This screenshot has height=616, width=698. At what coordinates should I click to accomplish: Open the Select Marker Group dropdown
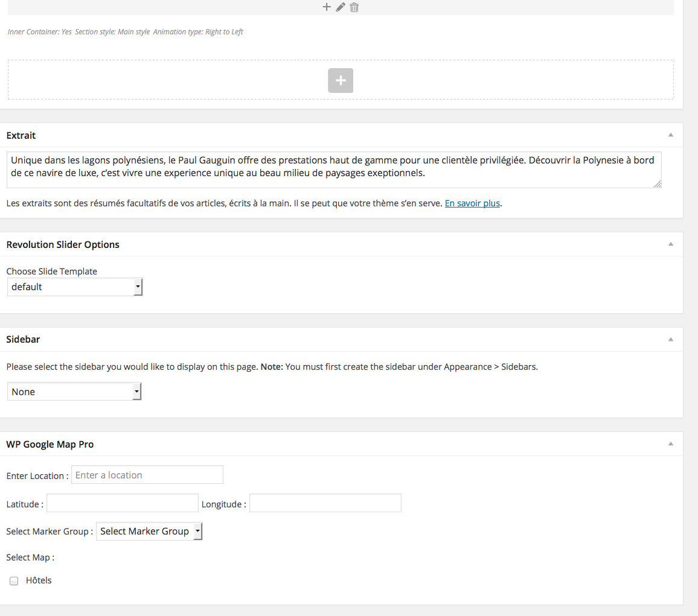[149, 532]
